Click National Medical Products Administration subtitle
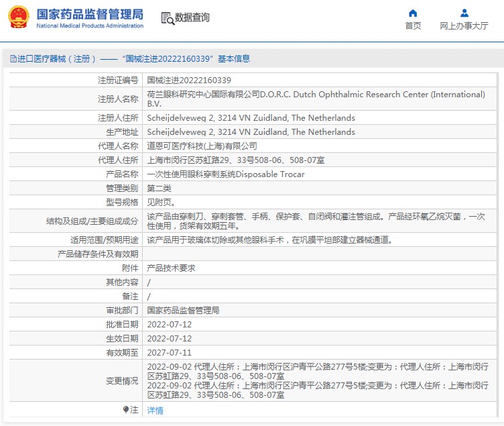This screenshot has width=504, height=426. pyautogui.click(x=90, y=25)
